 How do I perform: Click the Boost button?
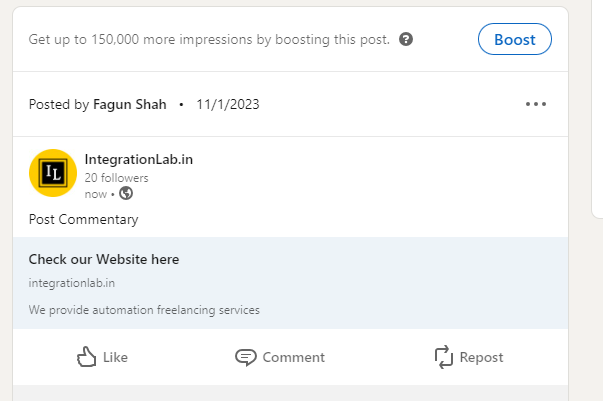pos(515,39)
